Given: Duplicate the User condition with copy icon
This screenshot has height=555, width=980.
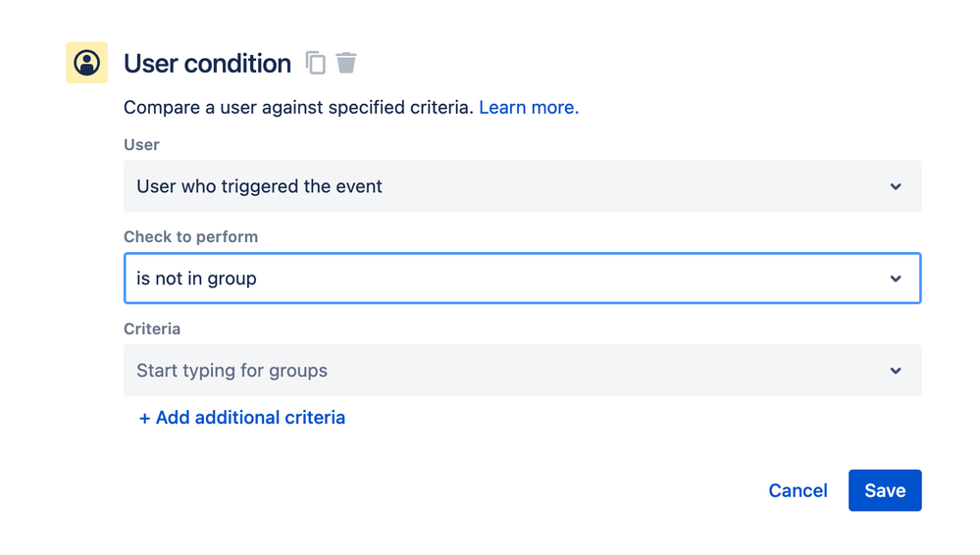Looking at the screenshot, I should pyautogui.click(x=315, y=63).
